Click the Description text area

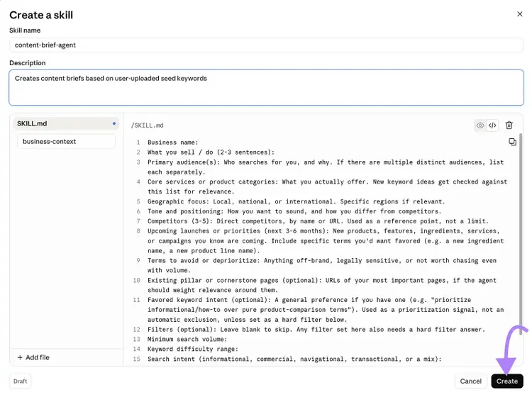[x=266, y=87]
